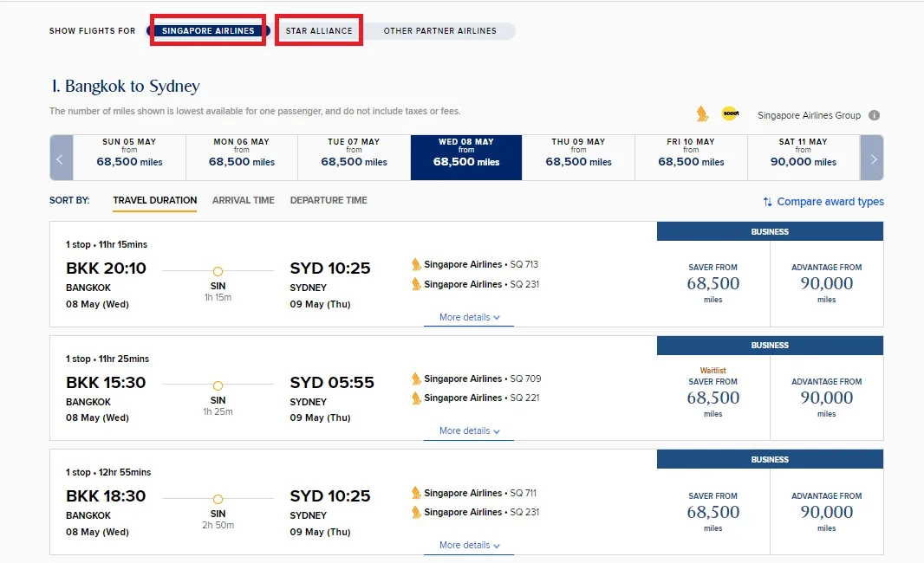Image resolution: width=924 pixels, height=563 pixels.
Task: Go to next dates with right arrow
Action: click(x=872, y=158)
